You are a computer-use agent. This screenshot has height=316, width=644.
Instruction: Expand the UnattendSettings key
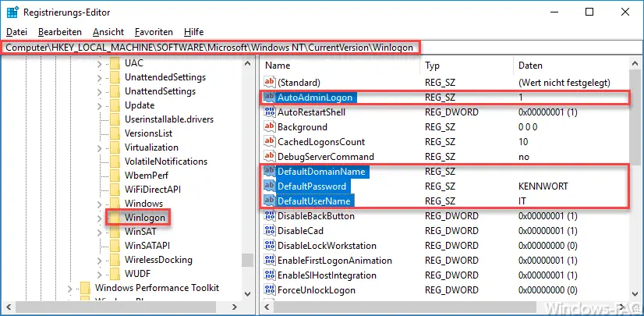99,92
